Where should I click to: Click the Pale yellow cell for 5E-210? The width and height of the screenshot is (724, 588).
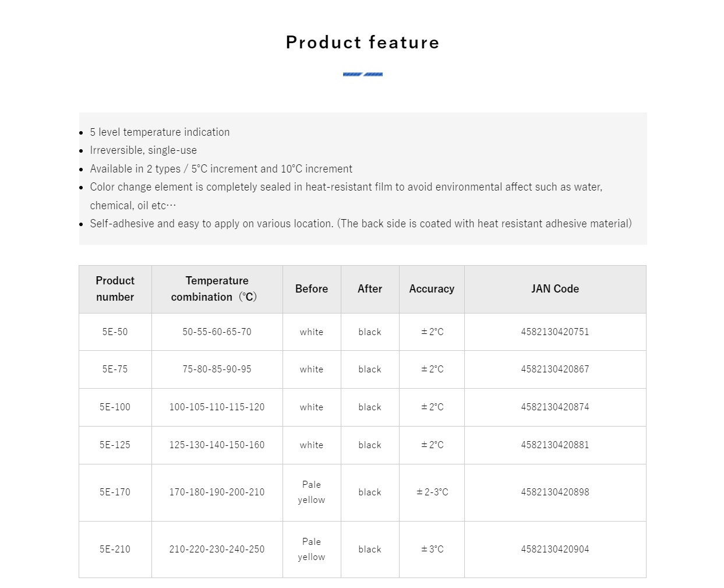(312, 550)
